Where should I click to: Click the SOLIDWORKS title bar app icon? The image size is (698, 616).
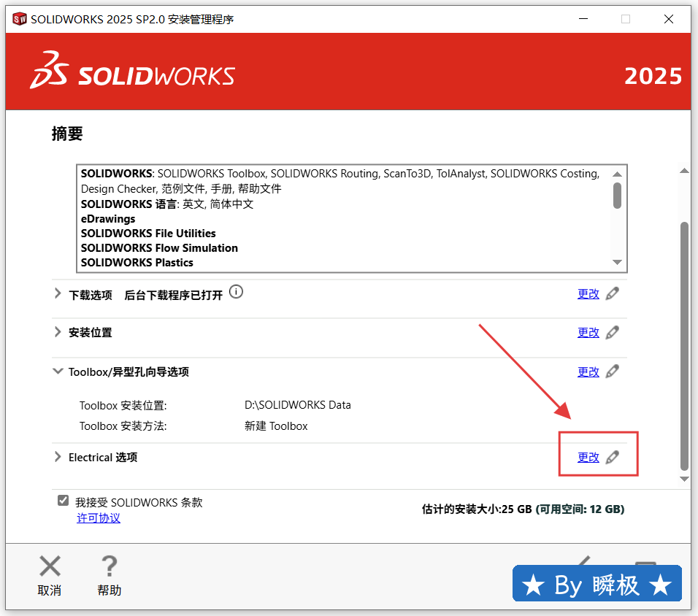click(20, 19)
